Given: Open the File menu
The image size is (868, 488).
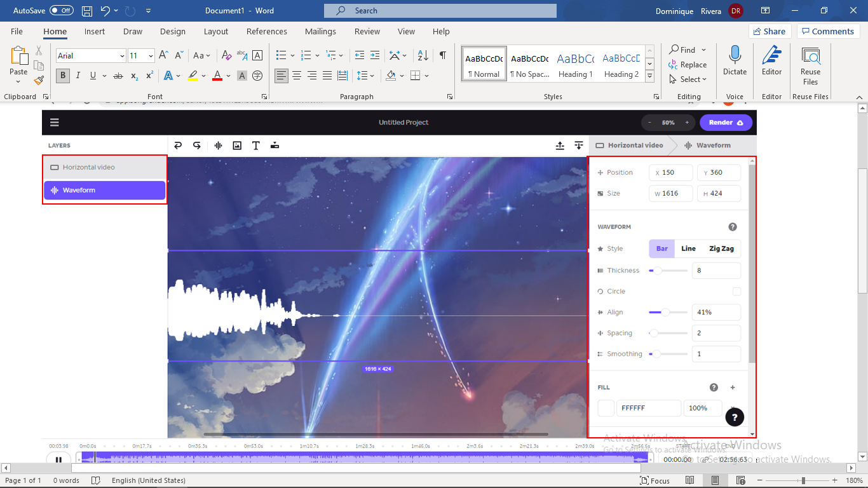Looking at the screenshot, I should tap(17, 31).
